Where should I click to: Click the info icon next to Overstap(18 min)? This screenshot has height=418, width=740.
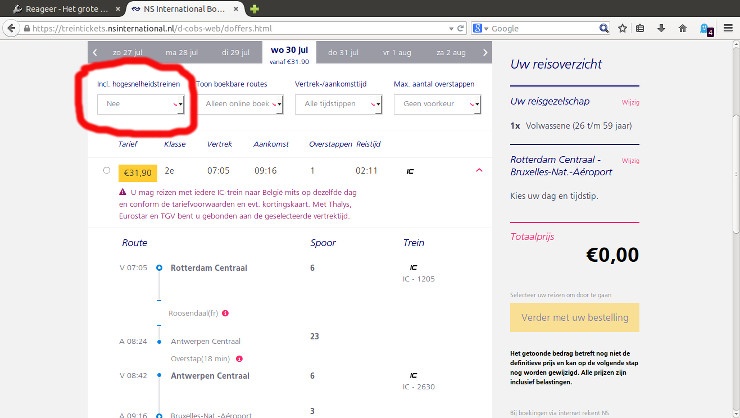click(239, 359)
